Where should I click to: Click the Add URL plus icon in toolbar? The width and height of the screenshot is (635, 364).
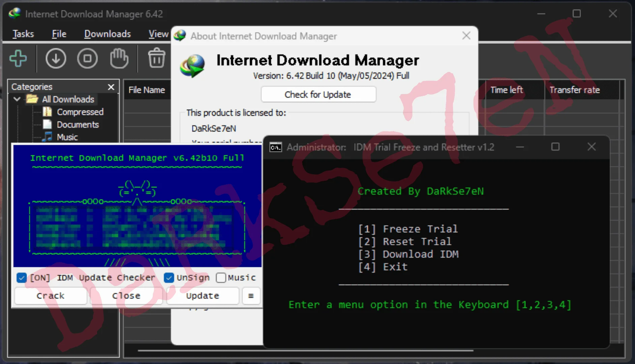click(x=18, y=58)
